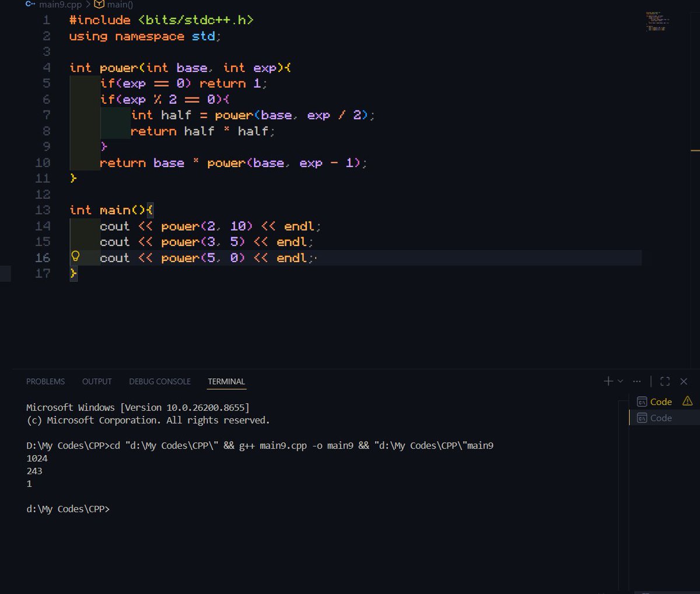Screen dimensions: 700x594
Task: Click terminal output value 243
Action: 34,471
